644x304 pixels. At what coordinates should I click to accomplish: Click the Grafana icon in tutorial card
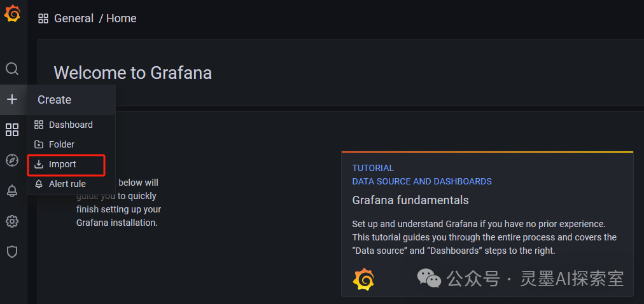pyautogui.click(x=363, y=279)
